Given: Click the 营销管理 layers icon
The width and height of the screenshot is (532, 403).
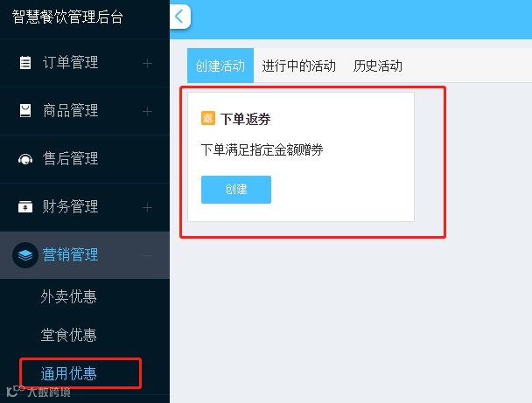Looking at the screenshot, I should 25,255.
